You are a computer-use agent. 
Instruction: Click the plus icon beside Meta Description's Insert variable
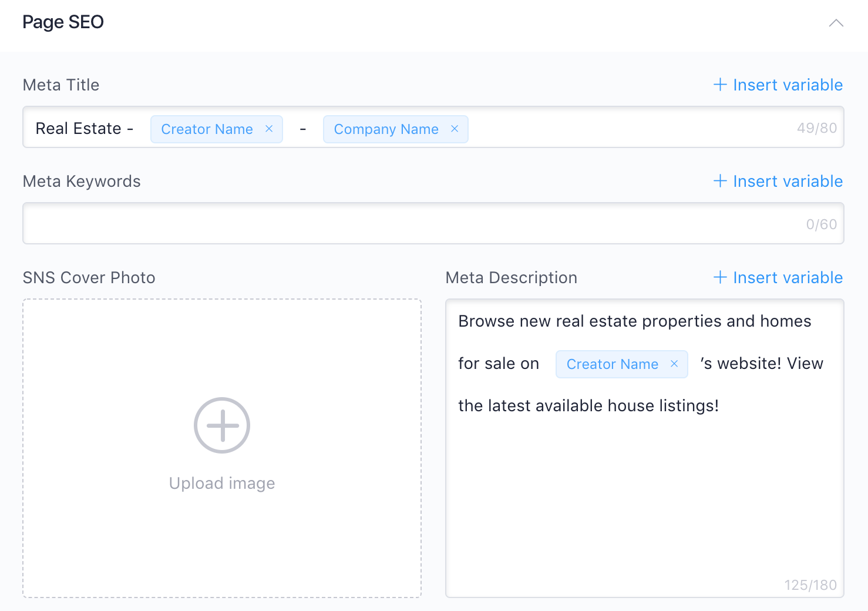pyautogui.click(x=720, y=277)
